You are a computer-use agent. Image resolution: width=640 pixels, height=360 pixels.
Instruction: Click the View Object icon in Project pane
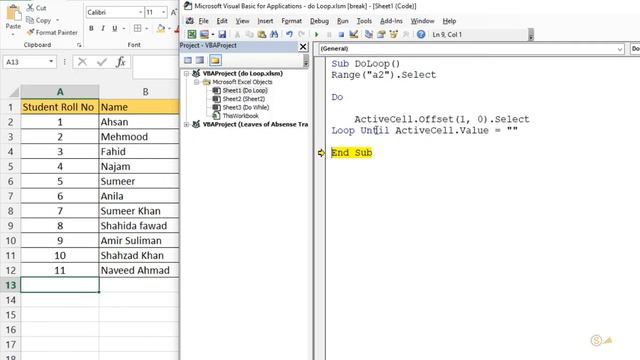200,60
